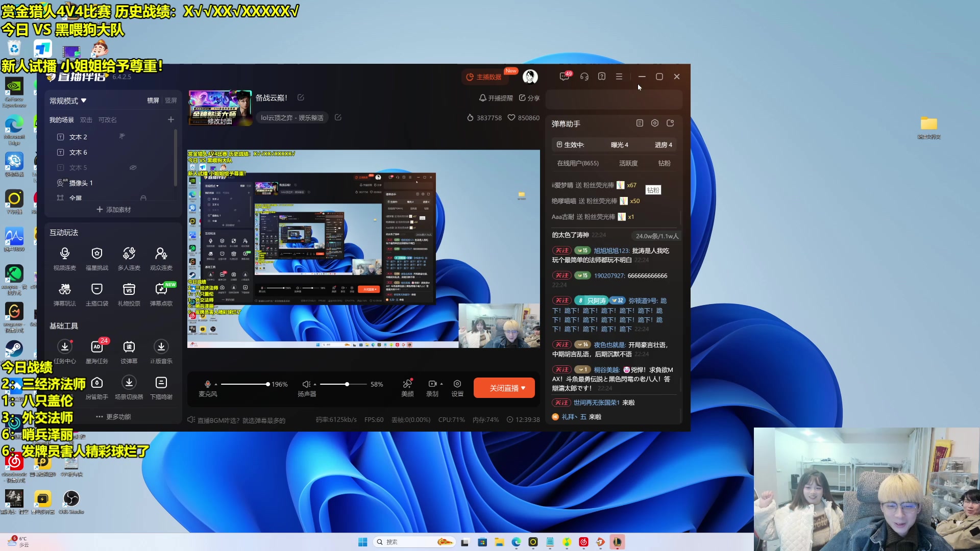Launch 礼物投票 gift voting

click(x=129, y=294)
